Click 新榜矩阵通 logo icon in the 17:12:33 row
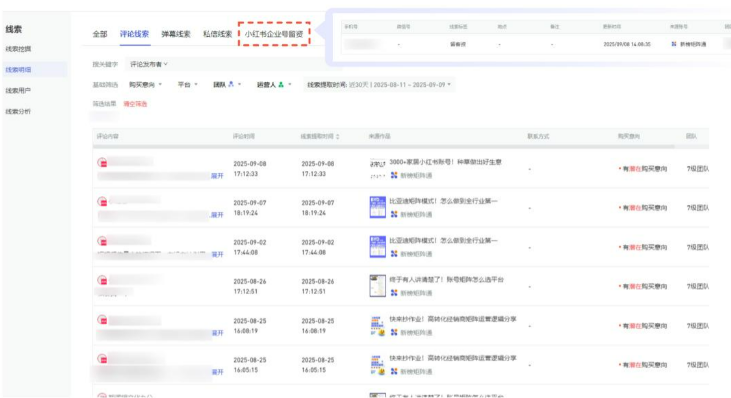The height and width of the screenshot is (398, 731). [x=394, y=175]
